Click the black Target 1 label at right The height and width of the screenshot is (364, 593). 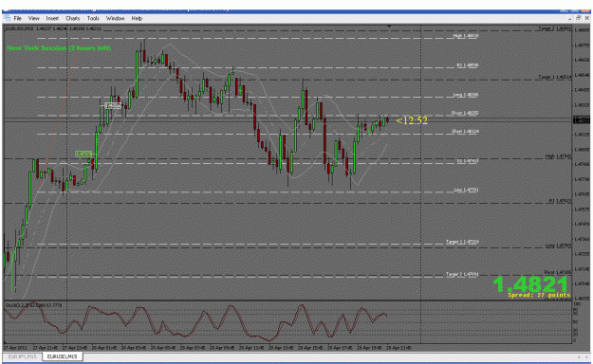pos(555,77)
